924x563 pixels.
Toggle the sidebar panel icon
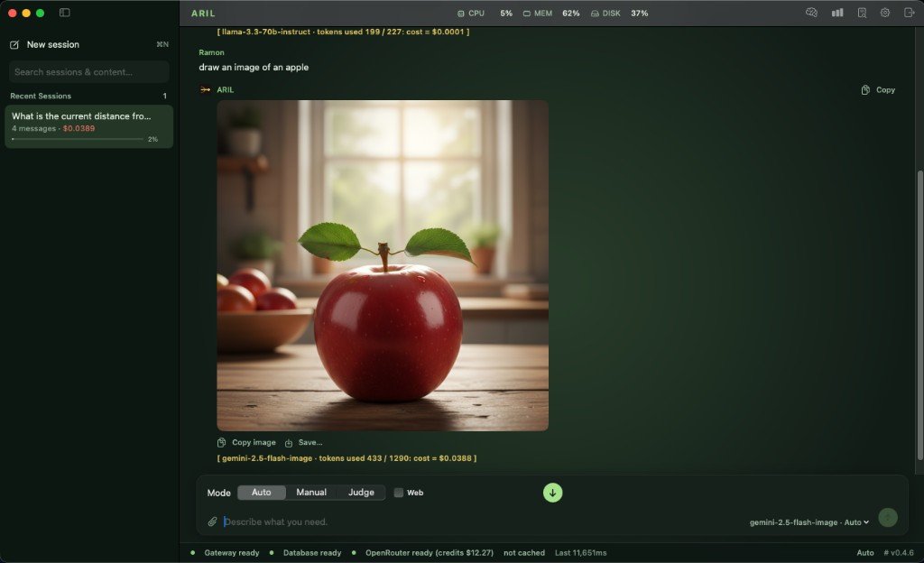coord(65,13)
